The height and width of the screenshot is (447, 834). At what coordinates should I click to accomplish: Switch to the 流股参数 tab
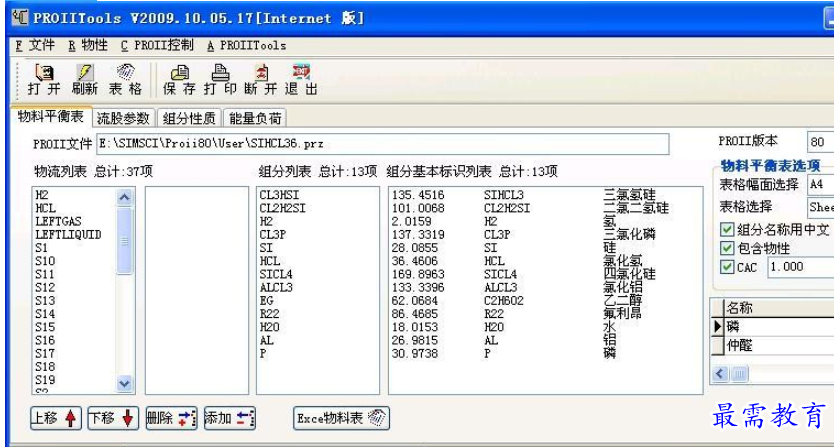point(124,118)
